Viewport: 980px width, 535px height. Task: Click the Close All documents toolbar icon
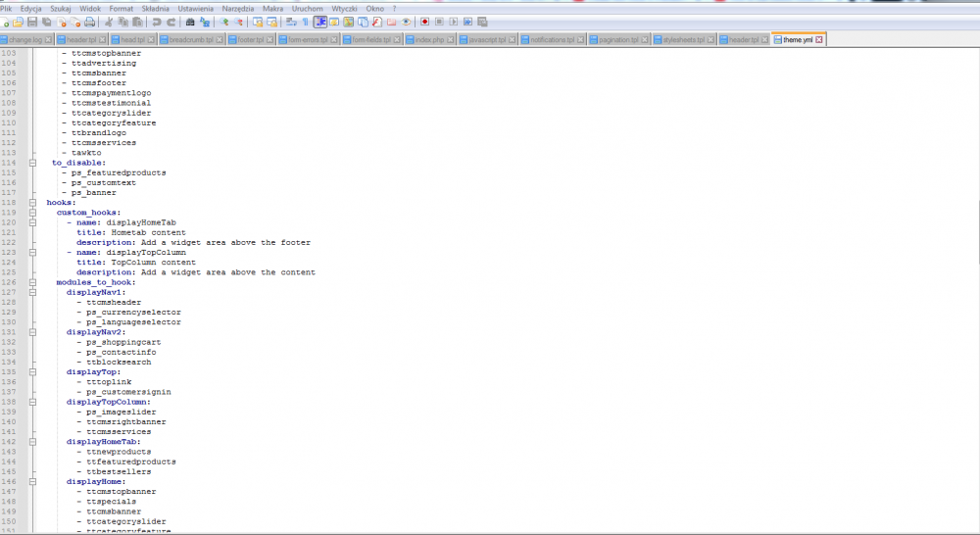tap(75, 22)
